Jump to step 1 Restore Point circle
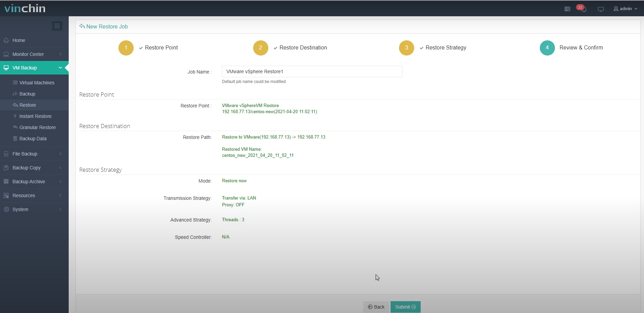Image resolution: width=644 pixels, height=313 pixels. click(x=126, y=48)
